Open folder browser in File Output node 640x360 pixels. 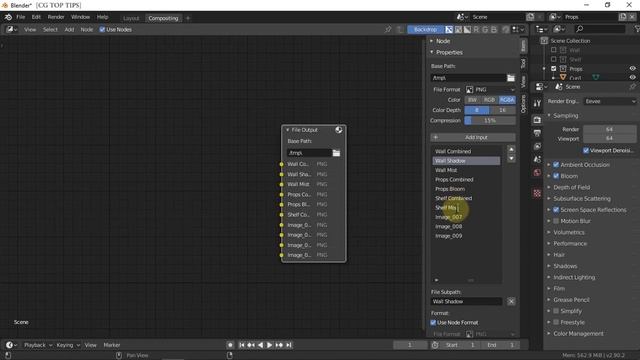(336, 153)
